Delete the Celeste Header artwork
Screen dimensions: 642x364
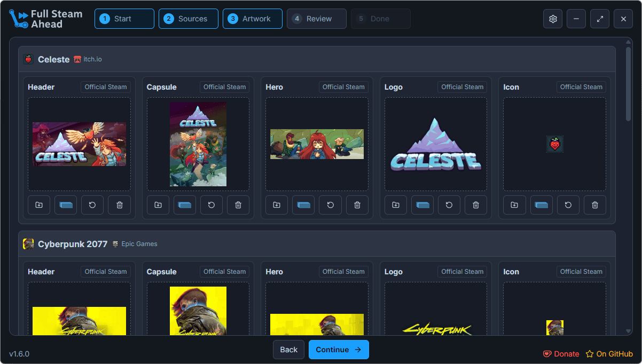point(120,205)
